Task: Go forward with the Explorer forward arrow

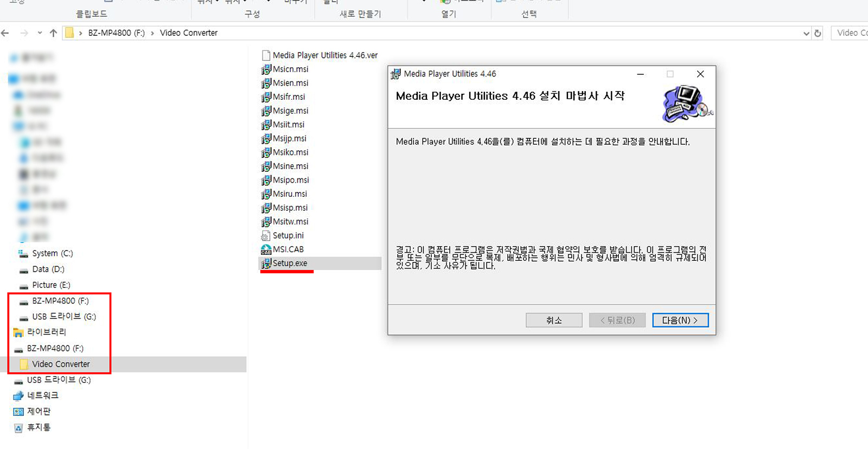Action: (x=24, y=33)
